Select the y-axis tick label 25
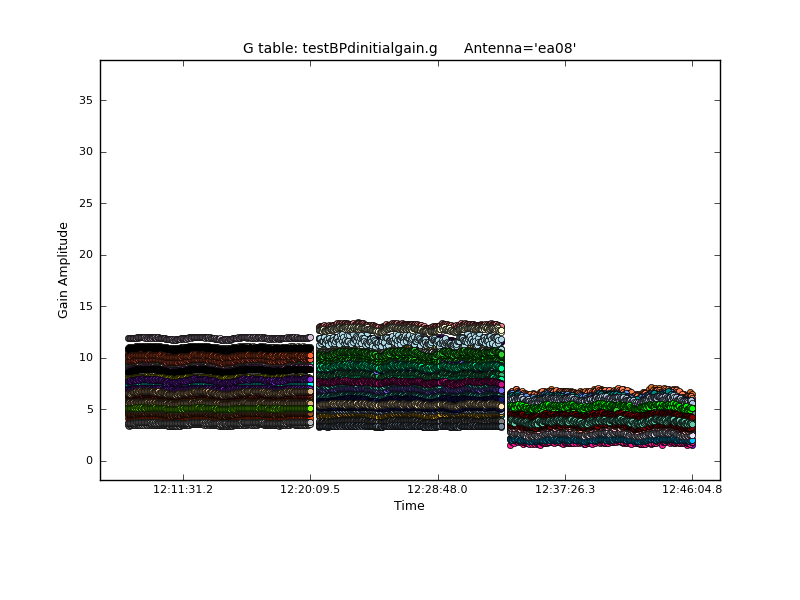Screen dimensions: 800x600 tap(85, 203)
